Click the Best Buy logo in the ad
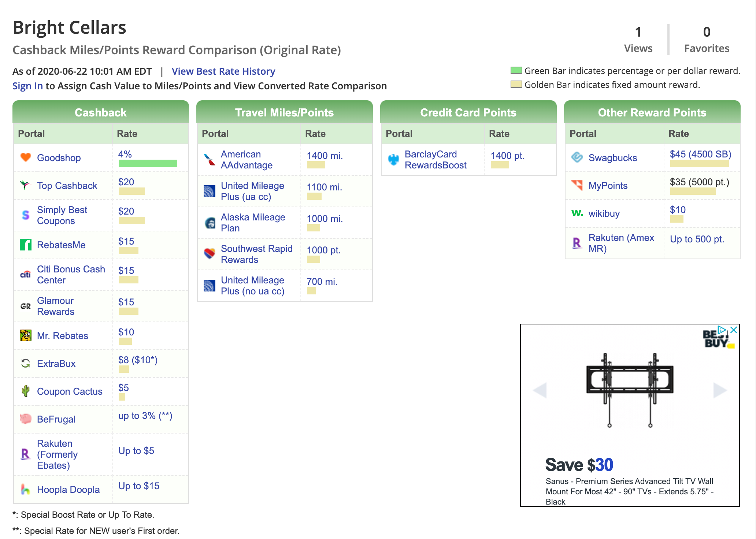 coord(718,339)
